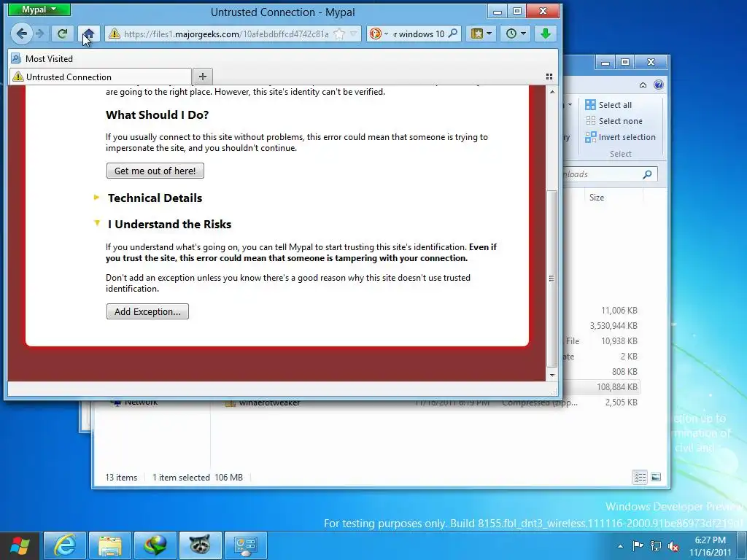
Task: Open the Most Visited bookmarks folder
Action: pos(42,58)
